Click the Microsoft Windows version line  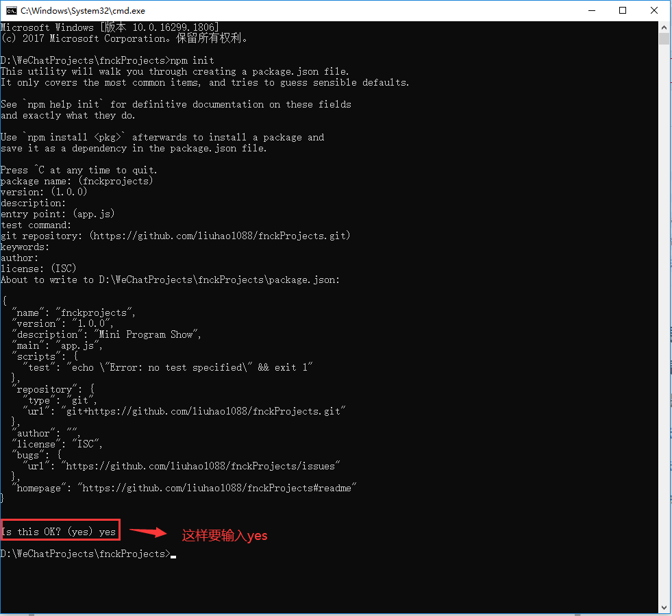coord(110,27)
